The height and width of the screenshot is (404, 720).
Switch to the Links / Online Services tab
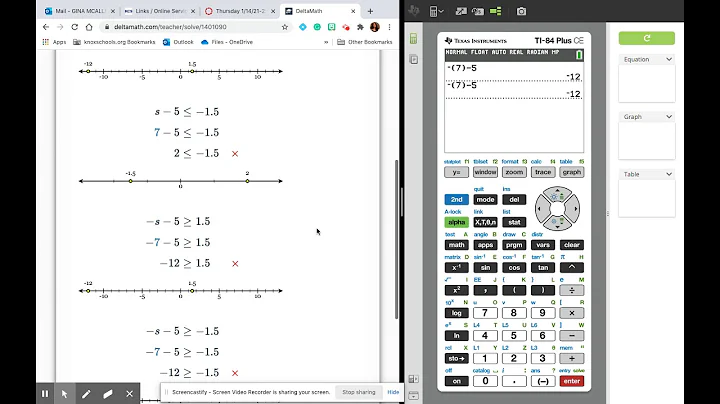160,11
